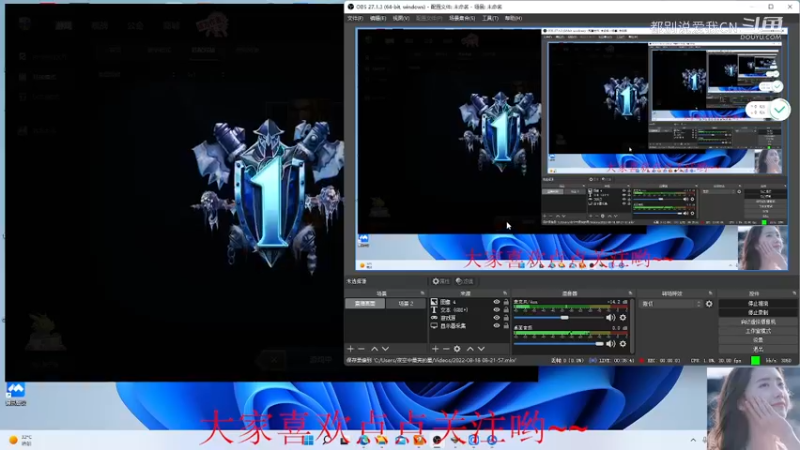Toggle the lock on the 图像 4 source
The height and width of the screenshot is (450, 800).
[x=506, y=302]
